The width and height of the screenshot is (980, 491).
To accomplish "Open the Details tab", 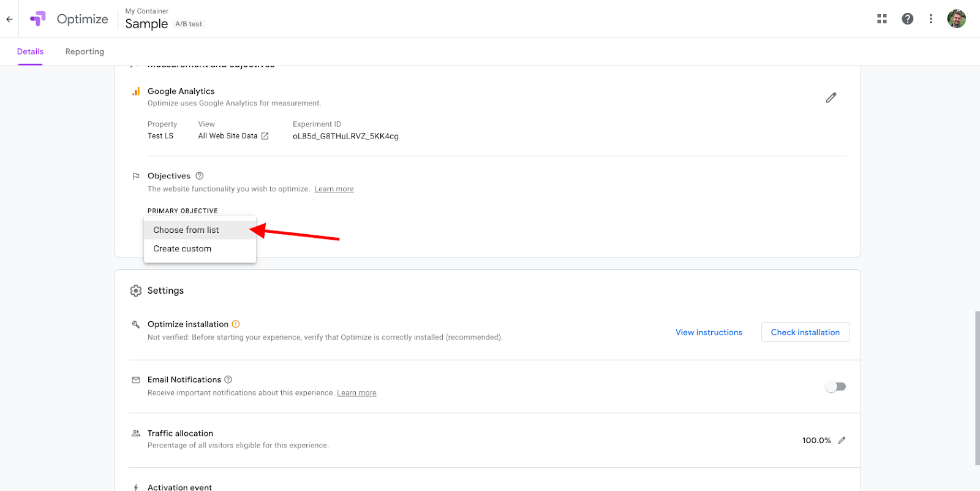I will point(30,51).
